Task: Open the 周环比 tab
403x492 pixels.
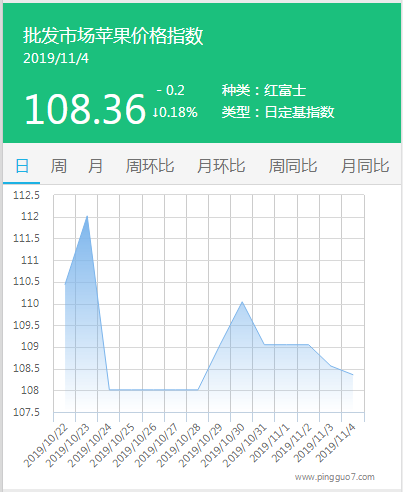Action: (x=150, y=166)
